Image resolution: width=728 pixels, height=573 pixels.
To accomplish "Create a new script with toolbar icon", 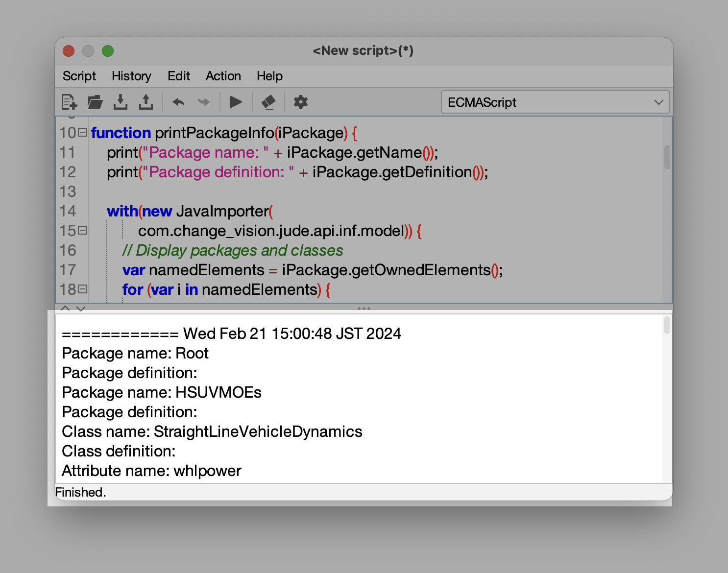I will pos(69,102).
